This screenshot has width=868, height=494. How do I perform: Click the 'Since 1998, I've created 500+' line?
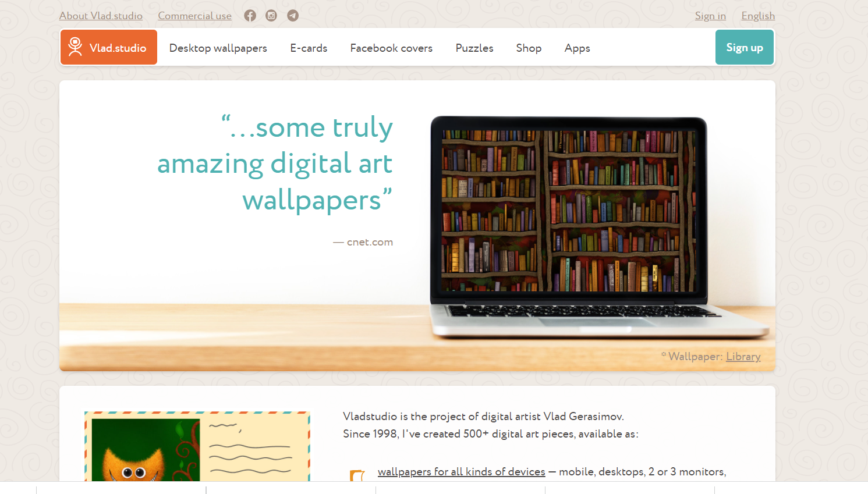tap(490, 433)
